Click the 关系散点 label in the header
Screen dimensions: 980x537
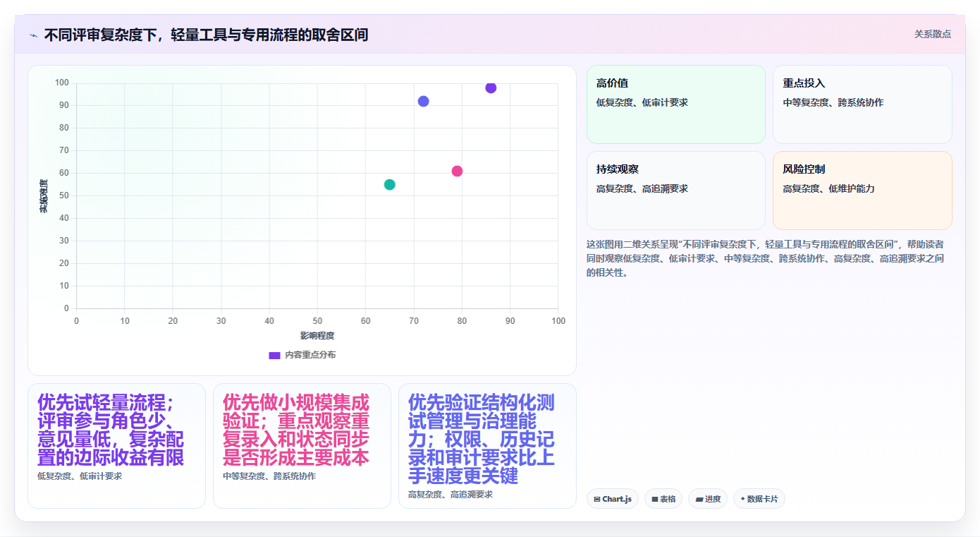click(933, 34)
